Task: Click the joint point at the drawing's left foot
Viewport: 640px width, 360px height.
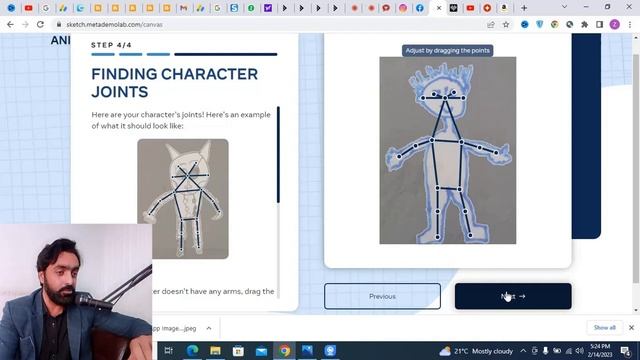Action: pos(437,237)
